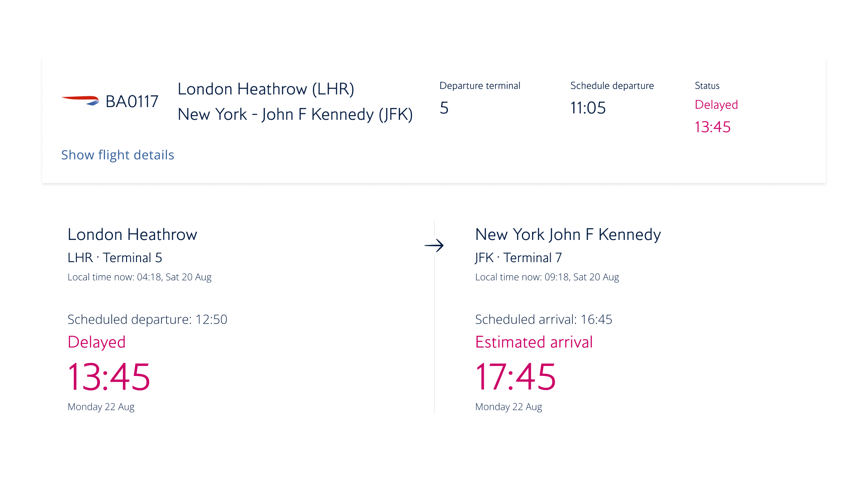Click London local time now 04:18
Viewport: 868px width, 488px height.
(x=139, y=277)
